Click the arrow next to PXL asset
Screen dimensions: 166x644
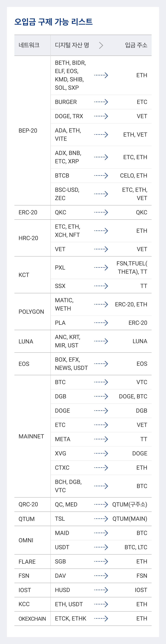click(101, 267)
